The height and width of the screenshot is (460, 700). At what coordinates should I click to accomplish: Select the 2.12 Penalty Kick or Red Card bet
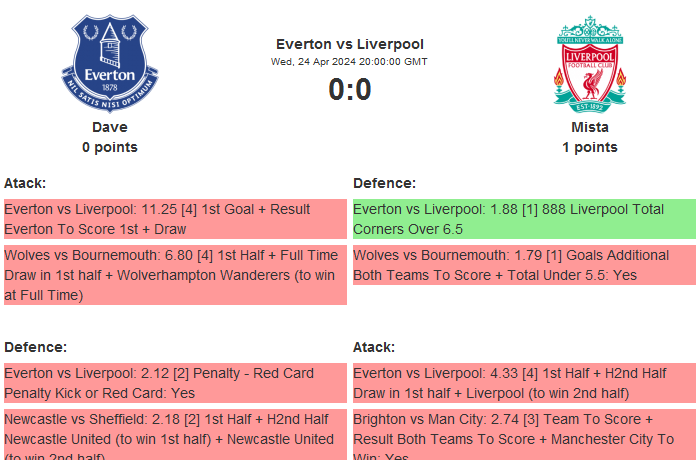[174, 383]
